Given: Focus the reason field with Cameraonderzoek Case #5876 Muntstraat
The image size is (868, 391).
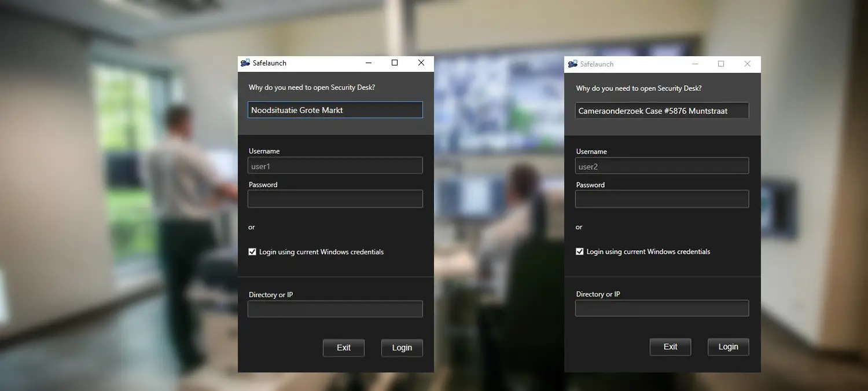Looking at the screenshot, I should pos(662,111).
